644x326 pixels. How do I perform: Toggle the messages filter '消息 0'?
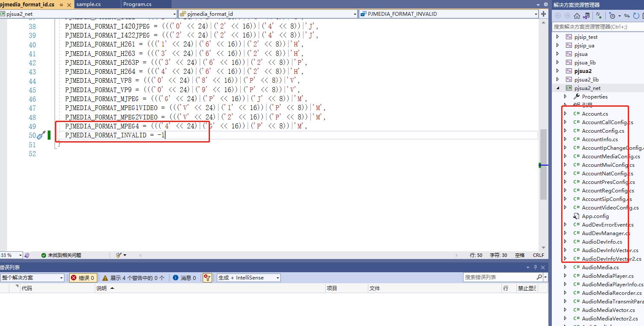(x=185, y=278)
